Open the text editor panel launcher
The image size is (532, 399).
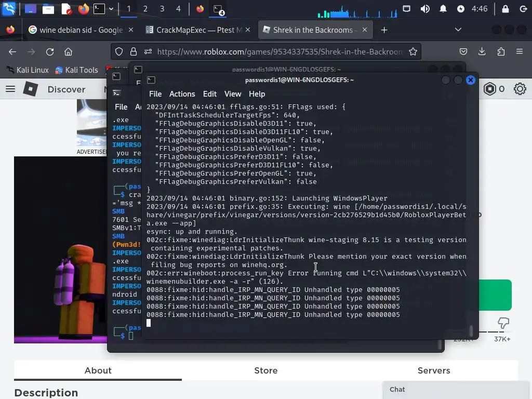[x=66, y=9]
